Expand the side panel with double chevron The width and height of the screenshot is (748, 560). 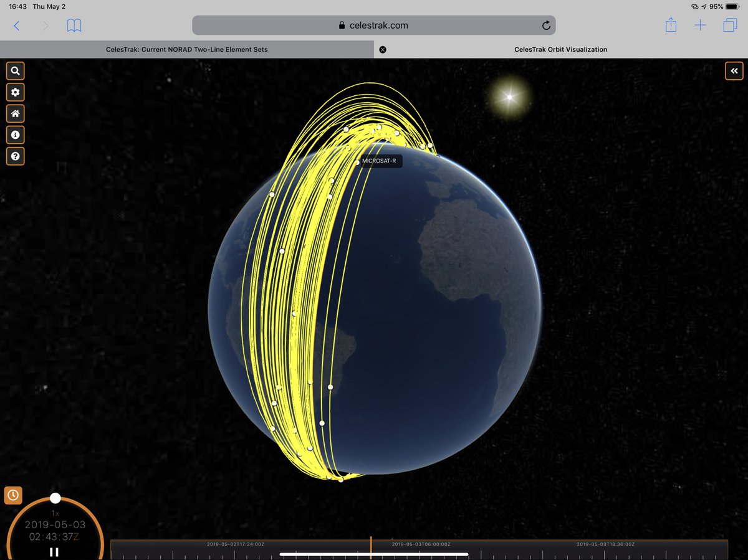[x=734, y=71]
